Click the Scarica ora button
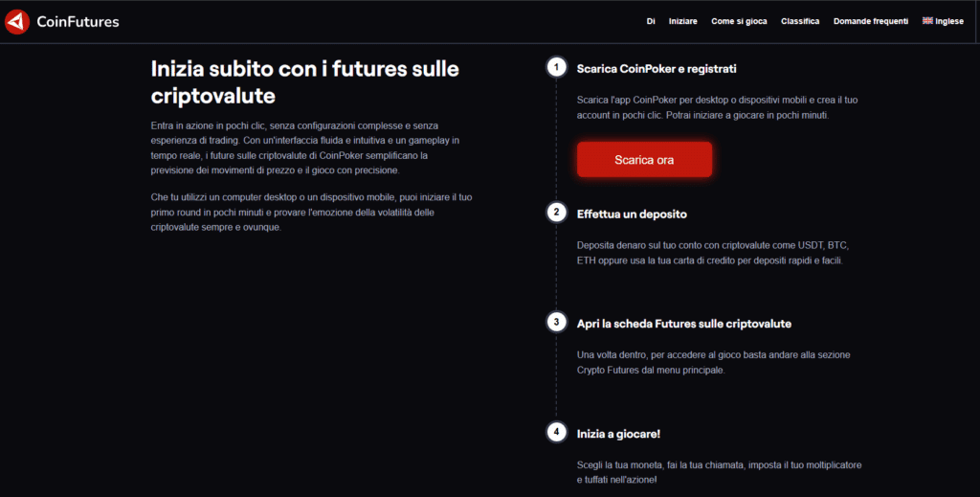The image size is (980, 497). [644, 159]
